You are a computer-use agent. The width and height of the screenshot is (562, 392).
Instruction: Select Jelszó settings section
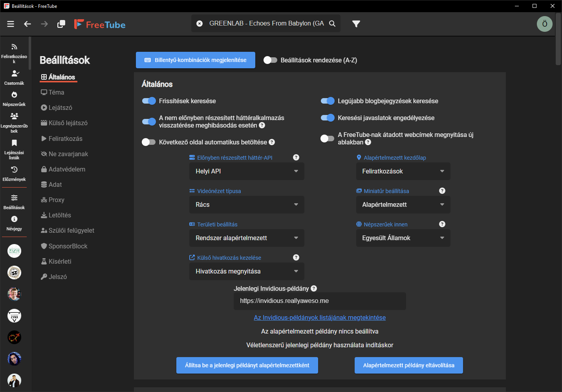point(54,277)
